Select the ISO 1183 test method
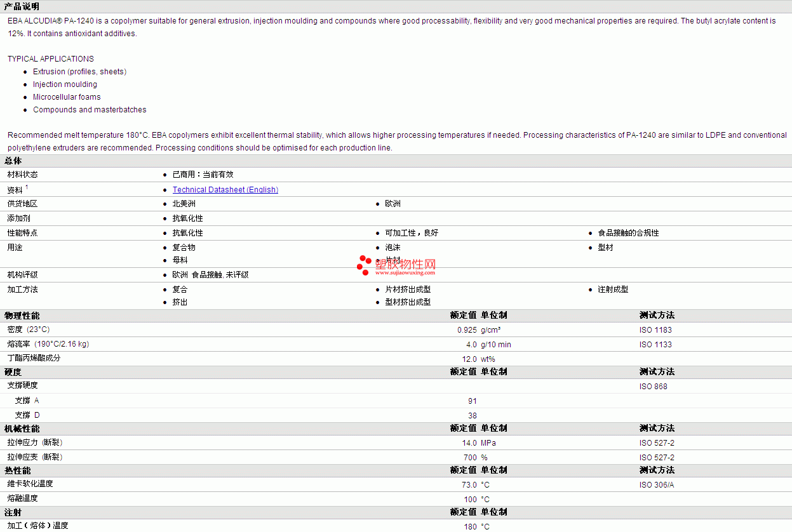This screenshot has height=532, width=792. tap(655, 330)
